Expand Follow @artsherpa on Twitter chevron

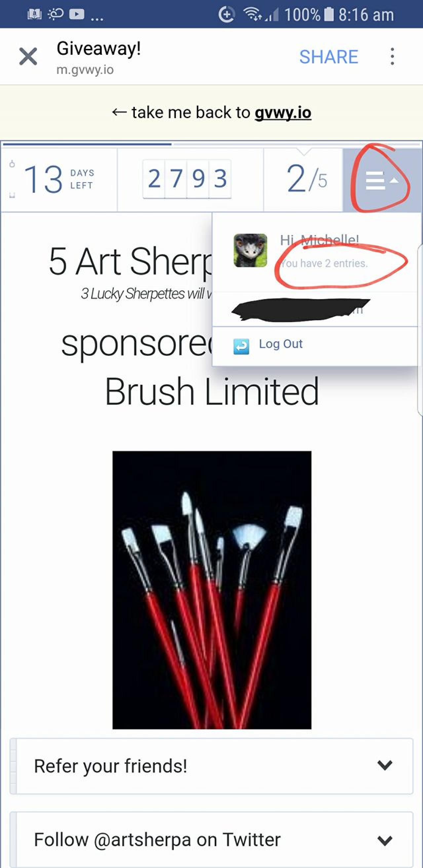point(385,840)
